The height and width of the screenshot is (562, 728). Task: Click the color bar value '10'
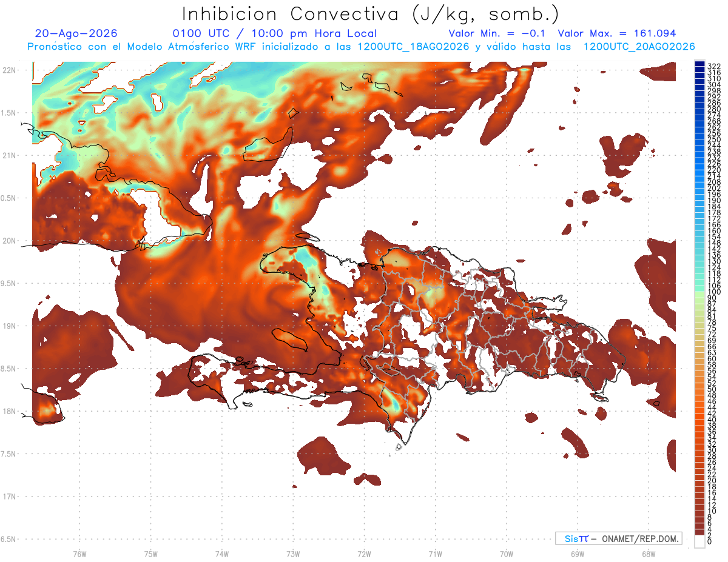click(712, 511)
